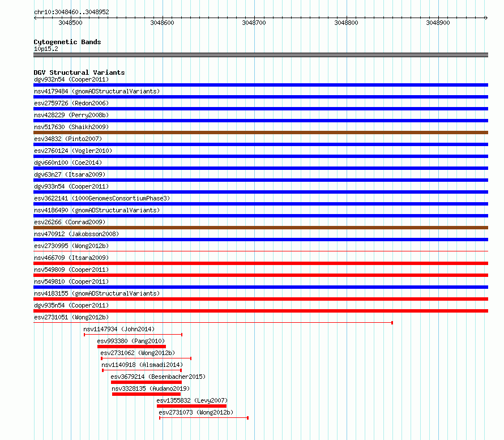Click the red bar under esv1355832
Screen dimensions: 504x440
[x=191, y=406]
